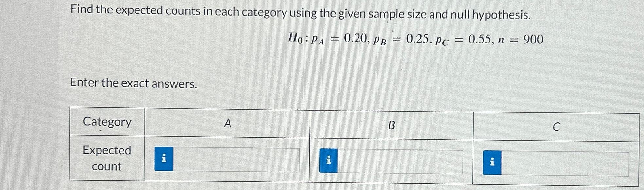Select the Category C column header

click(557, 125)
